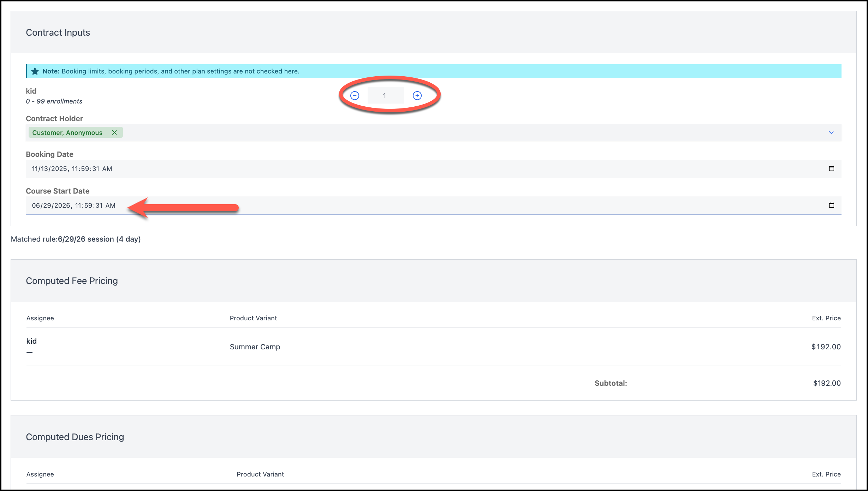Click the star icon in the note banner
The height and width of the screenshot is (491, 868).
point(35,71)
